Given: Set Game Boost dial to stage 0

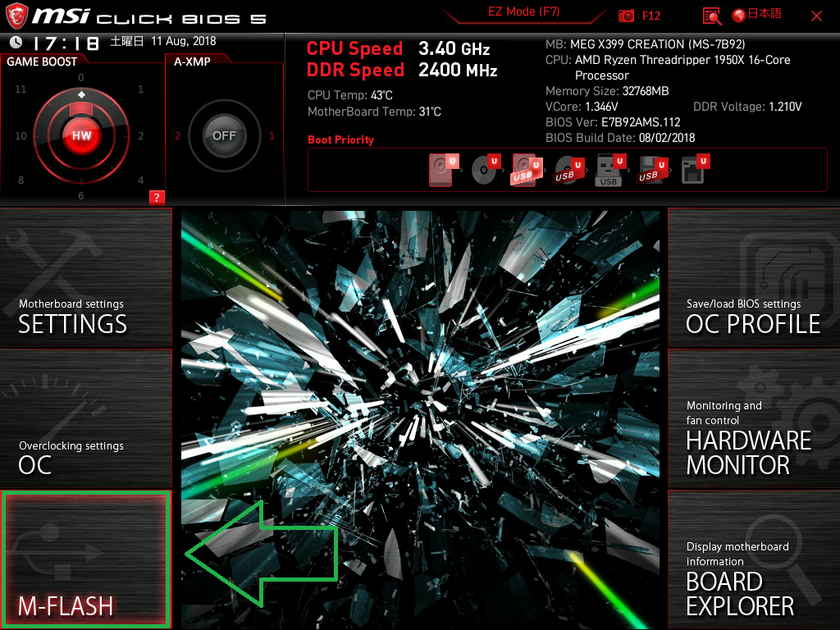Looking at the screenshot, I should [81, 78].
